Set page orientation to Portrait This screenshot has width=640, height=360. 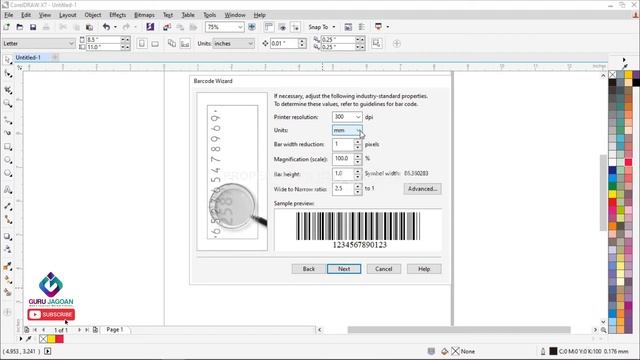(x=142, y=43)
